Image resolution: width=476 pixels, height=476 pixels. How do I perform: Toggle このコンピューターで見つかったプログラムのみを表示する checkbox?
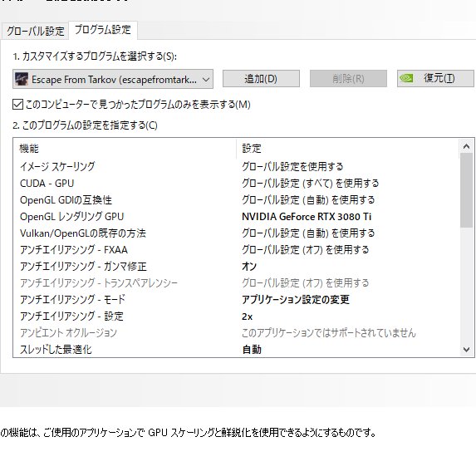[18, 105]
